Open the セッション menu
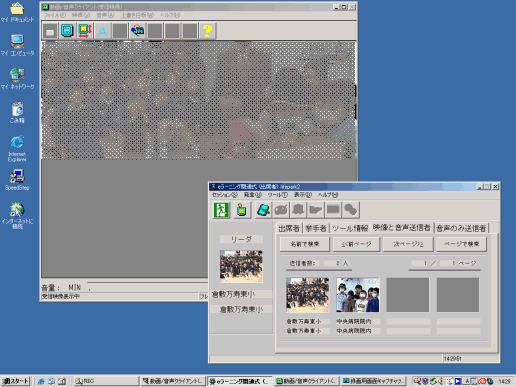Viewport: 516px width, 387px height. tap(225, 195)
